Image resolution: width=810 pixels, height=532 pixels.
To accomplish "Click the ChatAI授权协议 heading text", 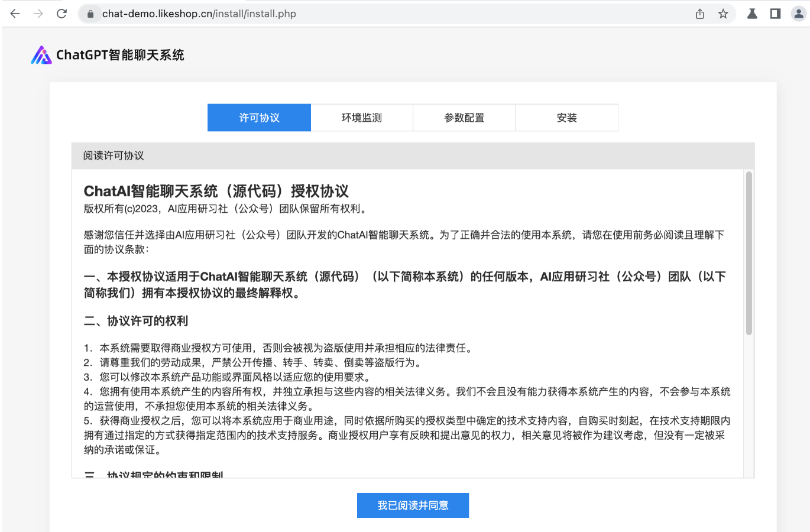I will pyautogui.click(x=216, y=191).
